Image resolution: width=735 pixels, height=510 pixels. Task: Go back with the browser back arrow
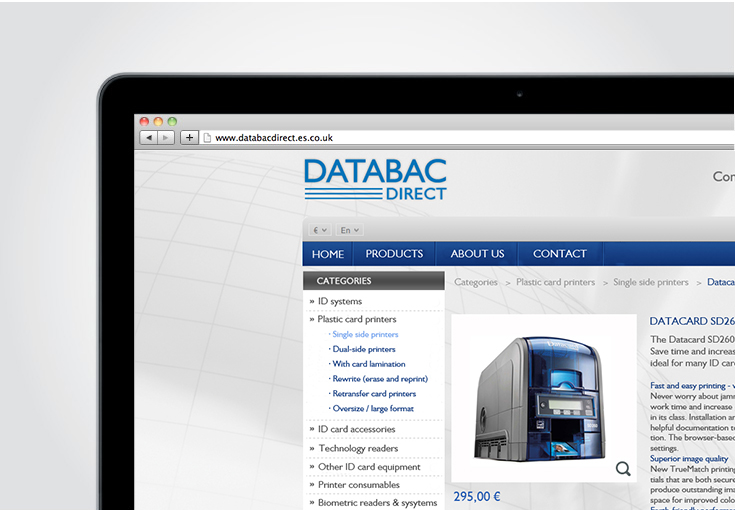tap(149, 138)
